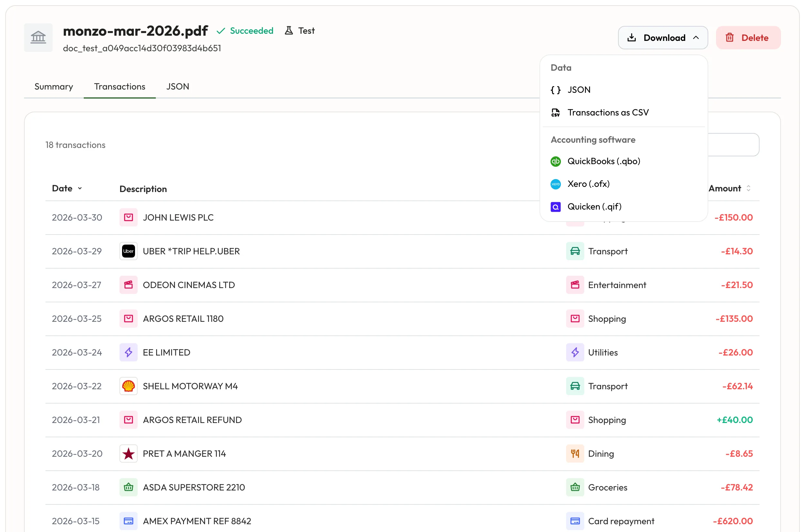The height and width of the screenshot is (532, 805).
Task: Click the Argos Retail 1180 merchant icon
Action: click(x=128, y=319)
